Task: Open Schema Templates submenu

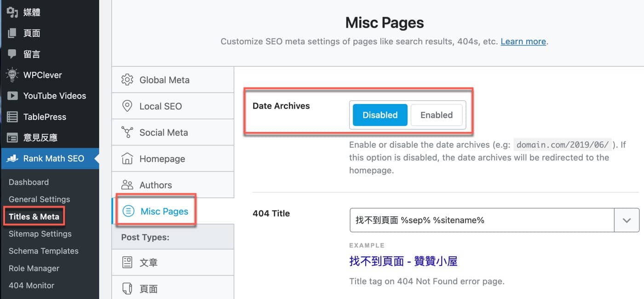Action: coord(43,251)
